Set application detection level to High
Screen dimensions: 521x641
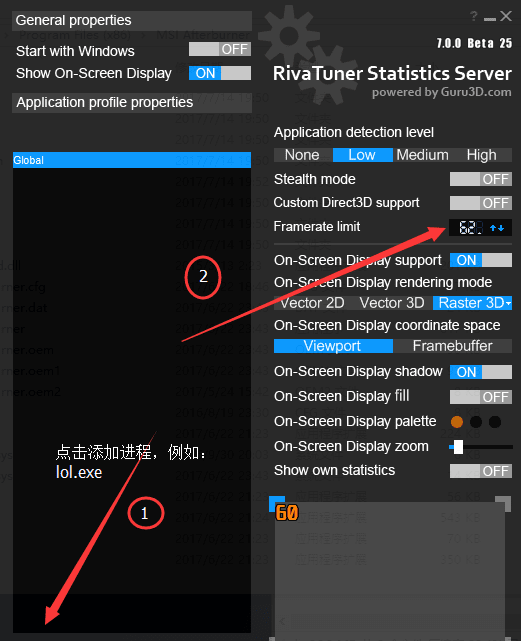[x=482, y=155]
